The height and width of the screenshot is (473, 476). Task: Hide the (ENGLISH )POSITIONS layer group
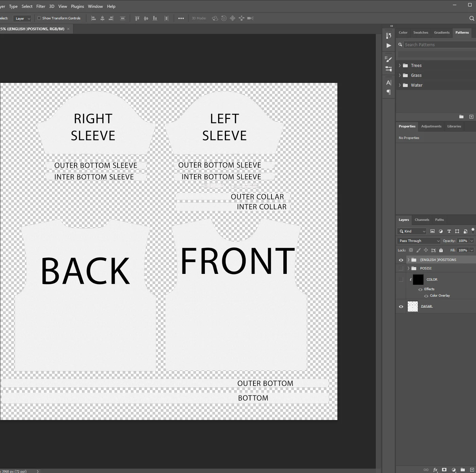[x=401, y=260]
